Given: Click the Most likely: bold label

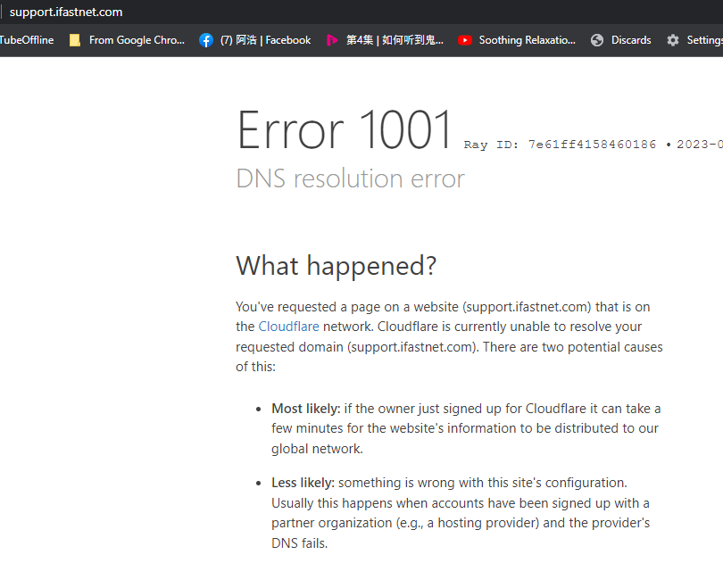Looking at the screenshot, I should (x=305, y=409).
